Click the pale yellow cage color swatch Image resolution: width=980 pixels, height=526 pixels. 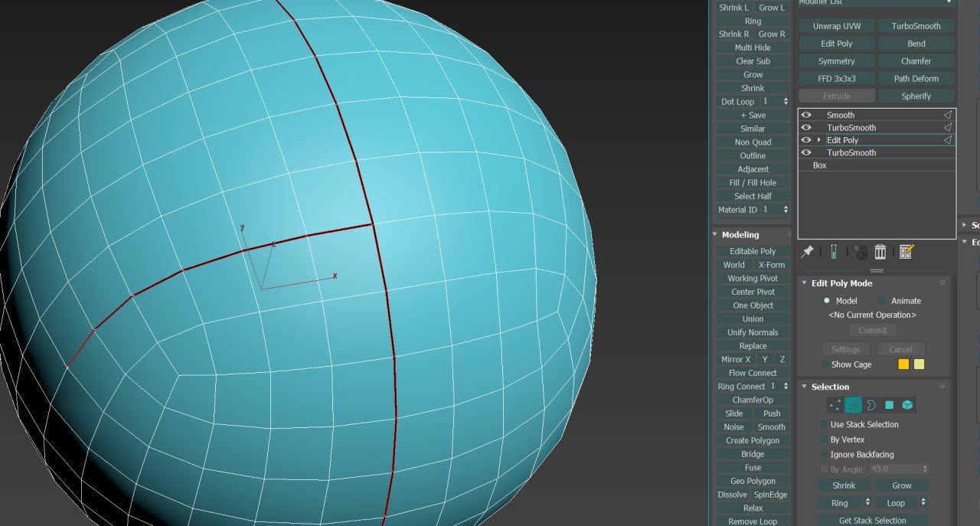[920, 364]
